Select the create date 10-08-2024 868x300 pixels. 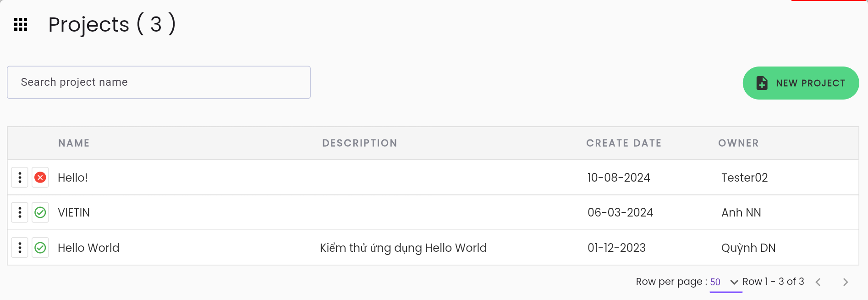[619, 178]
